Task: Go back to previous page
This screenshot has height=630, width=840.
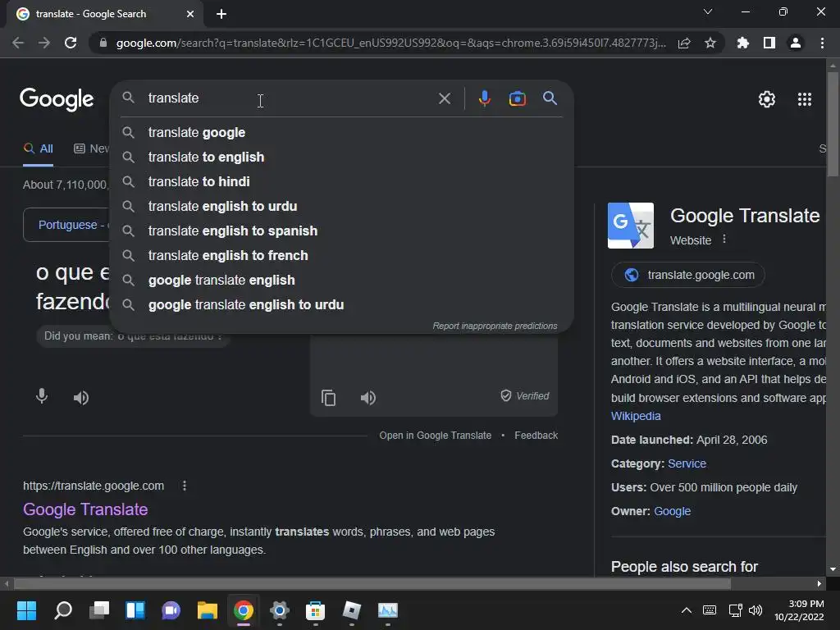Action: click(18, 43)
